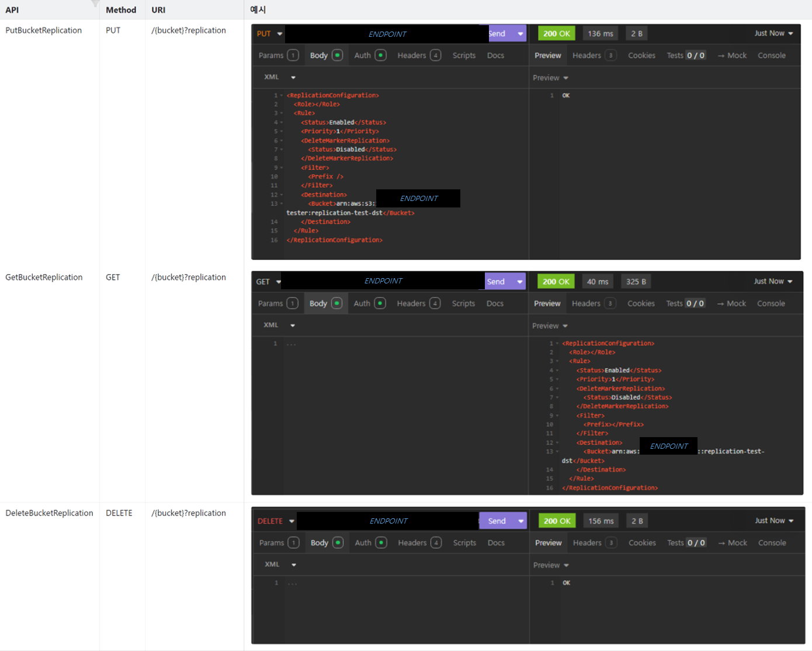Select XML body type dropdown in DELETE panel
The width and height of the screenshot is (812, 651).
click(x=280, y=564)
